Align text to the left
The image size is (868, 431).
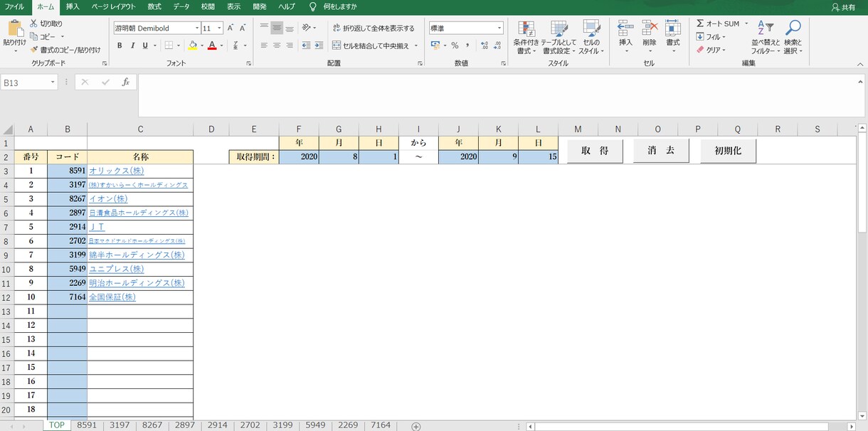click(x=264, y=46)
